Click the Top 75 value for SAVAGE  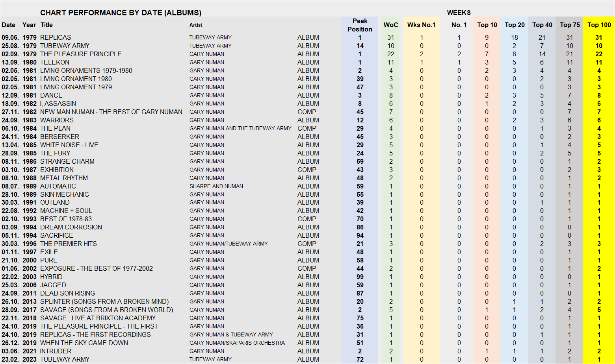570,310
